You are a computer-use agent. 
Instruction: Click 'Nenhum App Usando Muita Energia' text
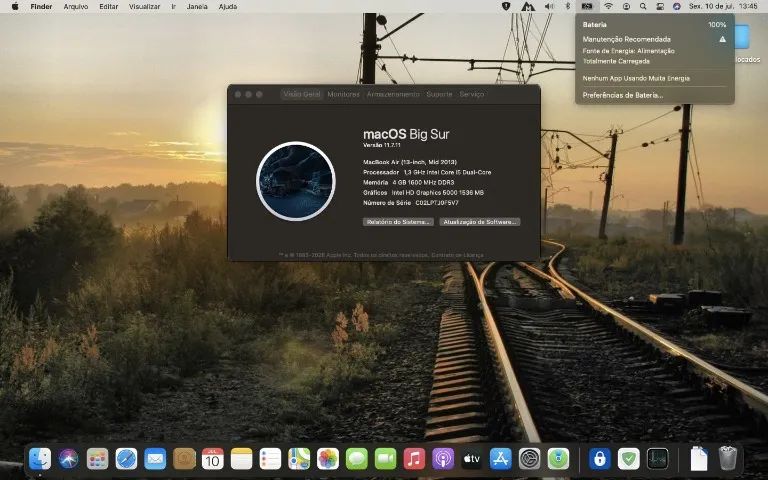636,78
